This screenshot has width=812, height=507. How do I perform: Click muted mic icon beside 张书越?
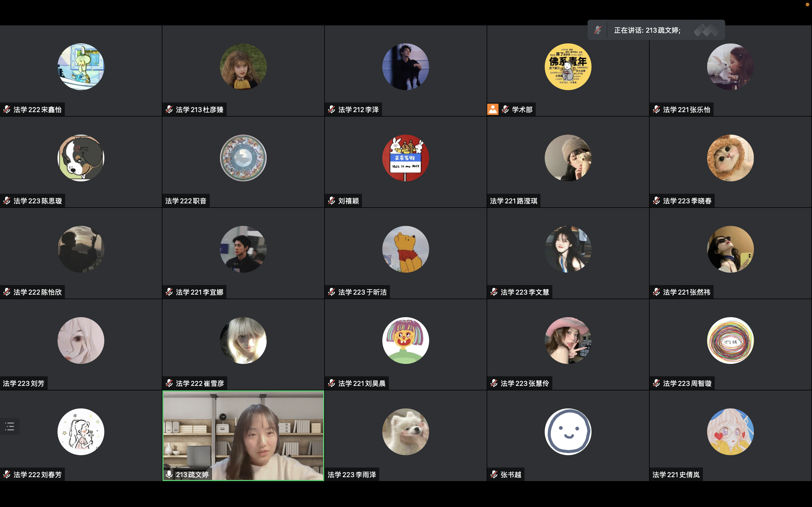[494, 474]
